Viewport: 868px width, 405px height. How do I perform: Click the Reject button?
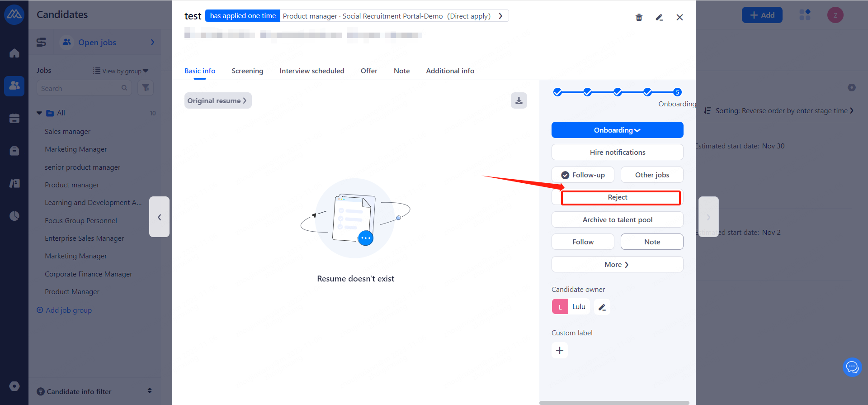point(618,197)
